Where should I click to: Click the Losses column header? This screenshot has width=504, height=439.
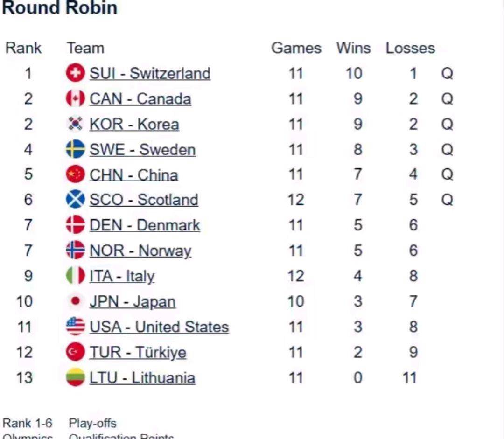pos(410,48)
